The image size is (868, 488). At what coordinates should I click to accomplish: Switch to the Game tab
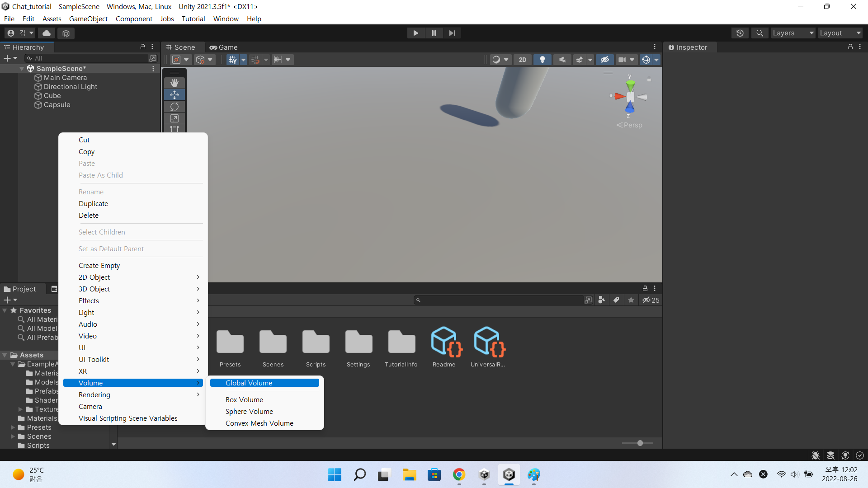224,47
